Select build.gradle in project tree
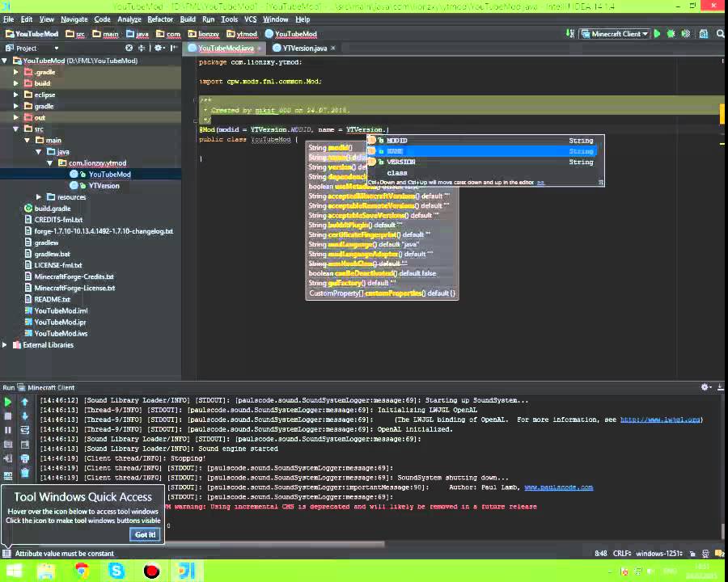 (x=53, y=209)
